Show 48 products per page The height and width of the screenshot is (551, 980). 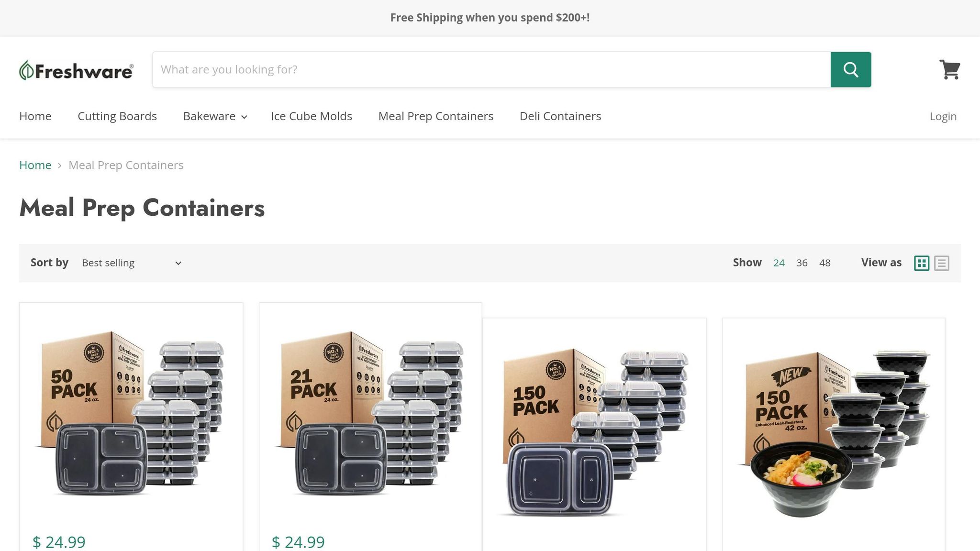pos(824,263)
